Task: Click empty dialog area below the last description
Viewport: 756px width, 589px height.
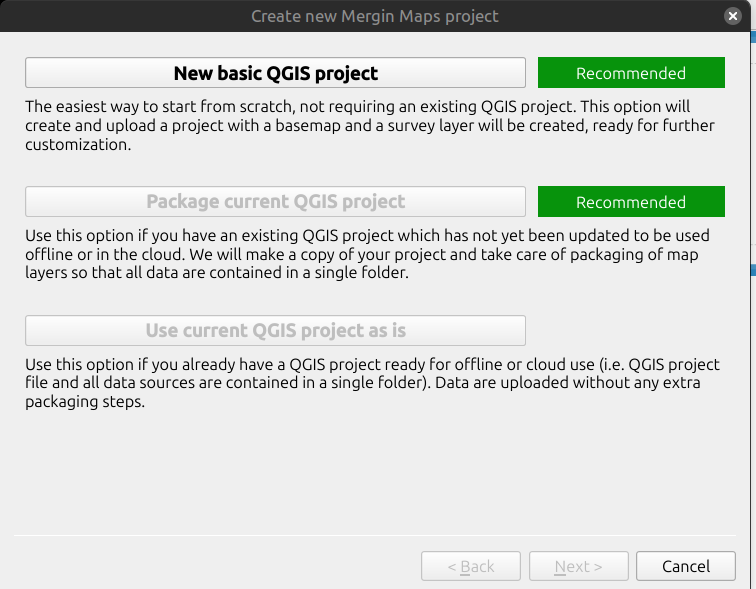Action: coord(375,472)
